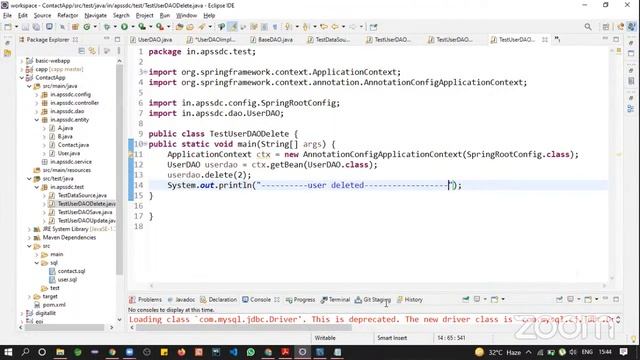Click the tip-of-the-day lightbulb in the status bar
Image resolution: width=640 pixels, height=360 pixels.
633,338
